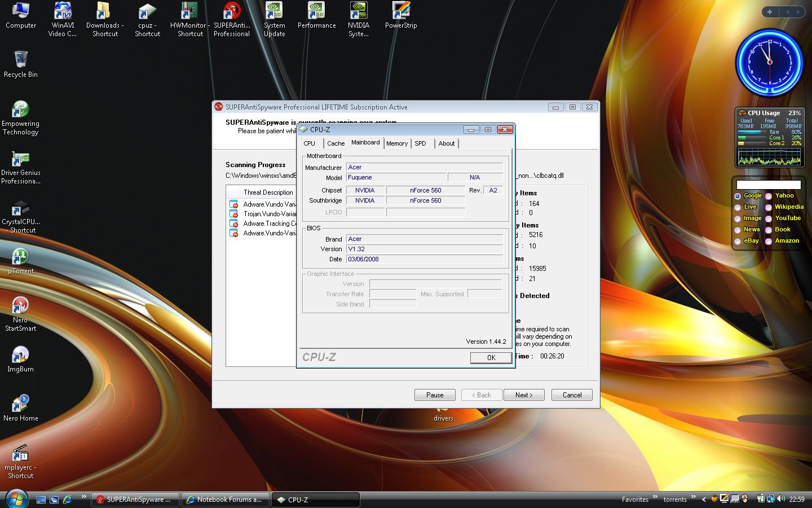Cancel the SUPERAntiSpyware scan
The image size is (812, 508).
572,395
